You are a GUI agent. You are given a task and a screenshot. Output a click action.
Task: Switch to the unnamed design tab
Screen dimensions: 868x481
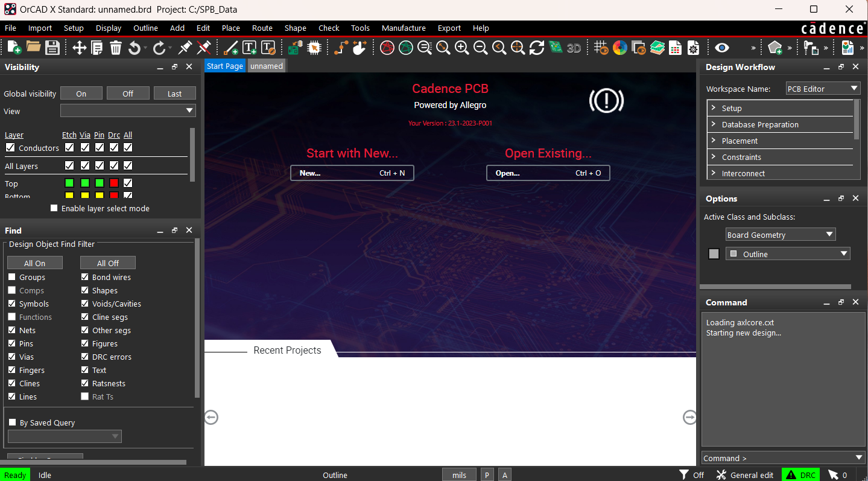267,66
